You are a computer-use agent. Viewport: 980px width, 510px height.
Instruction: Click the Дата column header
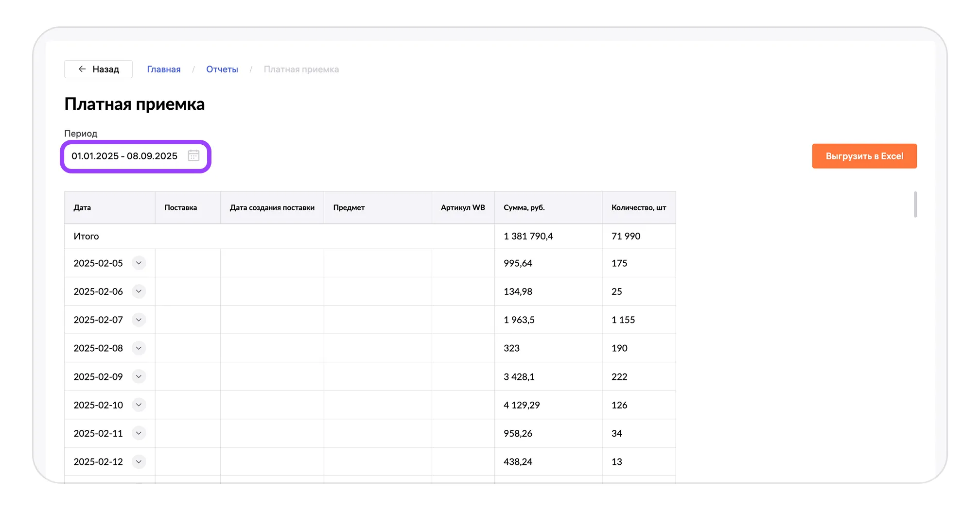pyautogui.click(x=82, y=208)
